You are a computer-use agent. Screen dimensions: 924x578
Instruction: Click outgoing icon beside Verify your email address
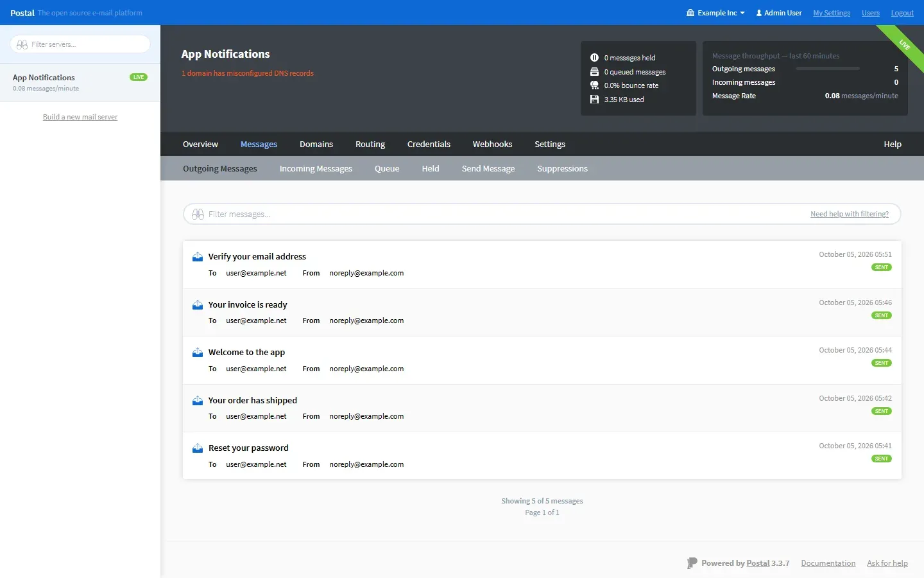click(198, 257)
